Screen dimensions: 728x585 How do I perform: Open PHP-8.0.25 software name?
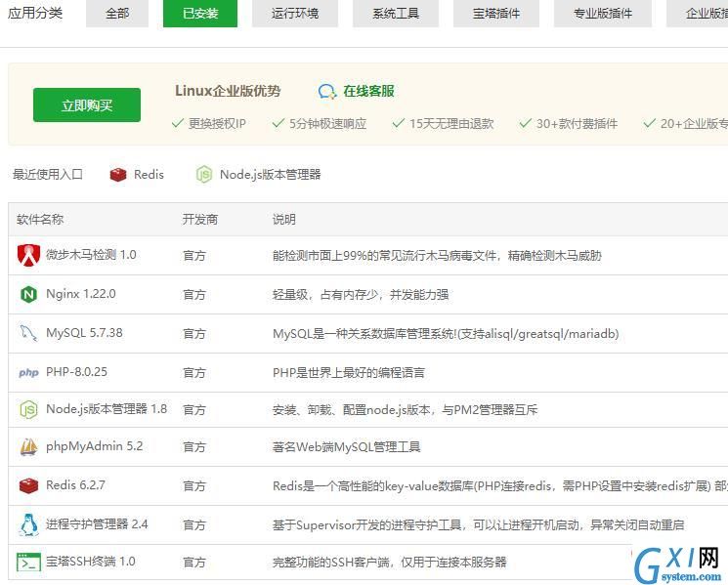click(76, 371)
